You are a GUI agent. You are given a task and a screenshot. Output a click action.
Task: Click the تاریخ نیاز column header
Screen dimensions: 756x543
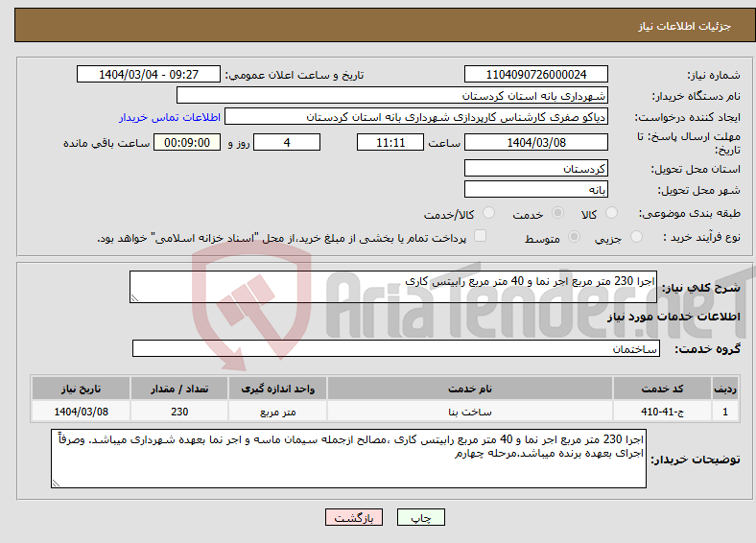point(81,389)
